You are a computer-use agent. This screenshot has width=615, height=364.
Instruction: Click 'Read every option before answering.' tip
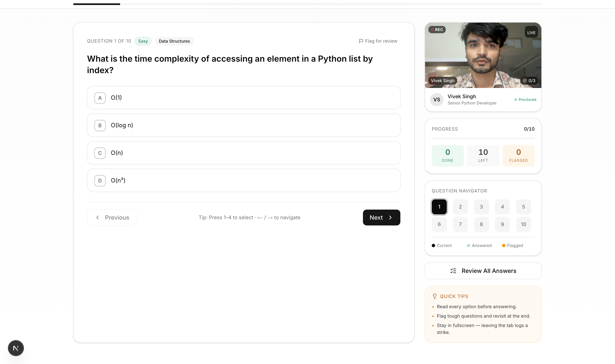[x=477, y=307]
